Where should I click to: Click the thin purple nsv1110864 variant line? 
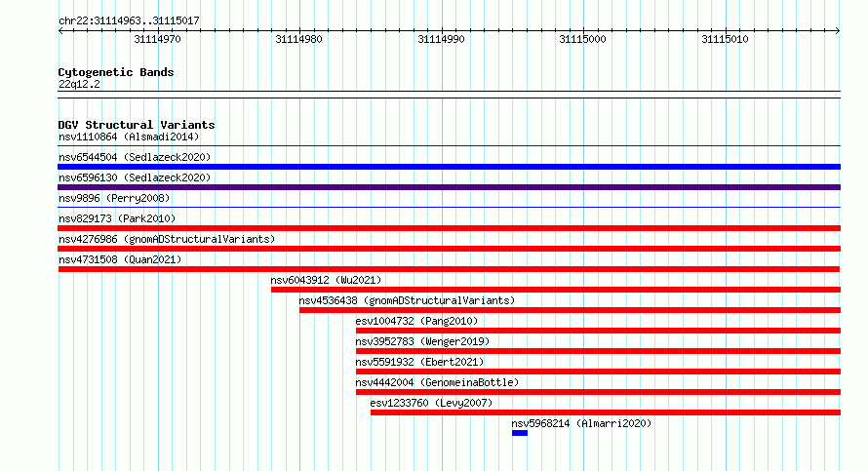point(449,146)
